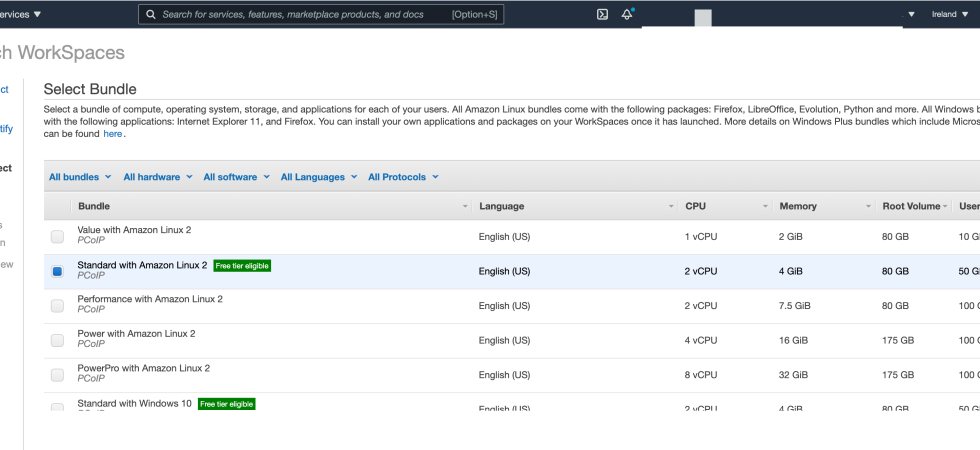The image size is (980, 450).
Task: Click the Select Bundle heading
Action: pos(90,89)
